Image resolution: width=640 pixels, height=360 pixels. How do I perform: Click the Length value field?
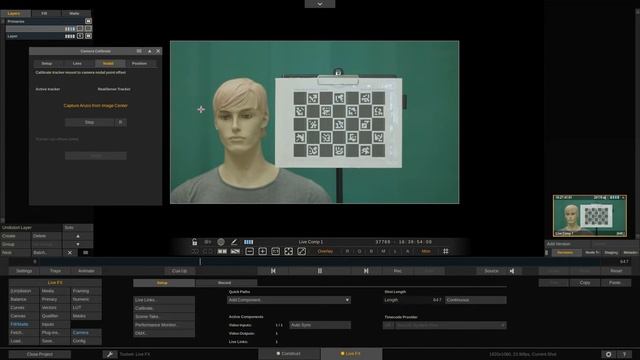413,300
